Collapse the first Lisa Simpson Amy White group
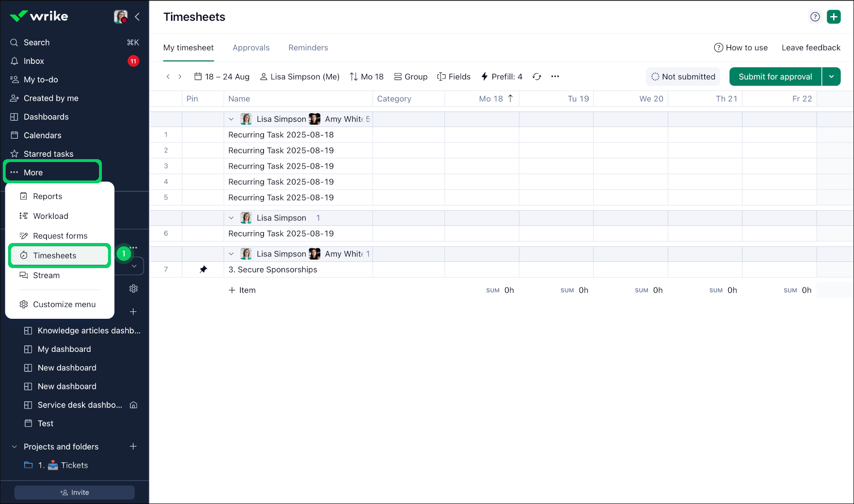This screenshot has width=854, height=504. pos(231,119)
